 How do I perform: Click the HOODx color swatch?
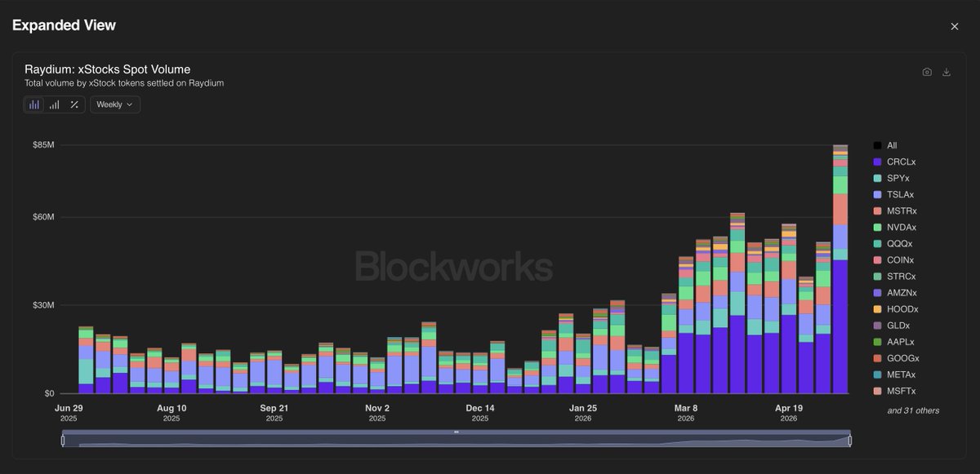877,309
